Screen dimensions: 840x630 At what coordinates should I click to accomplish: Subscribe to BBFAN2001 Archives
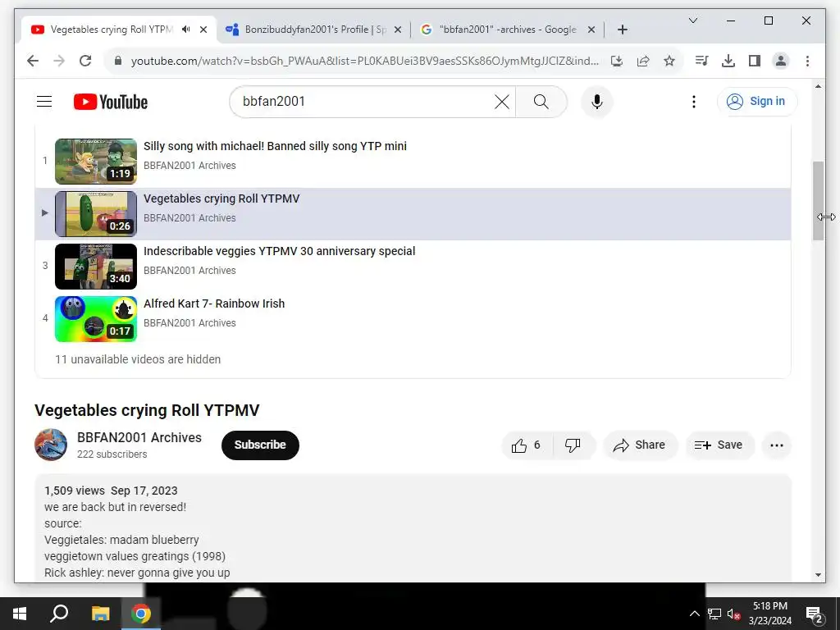pyautogui.click(x=260, y=445)
